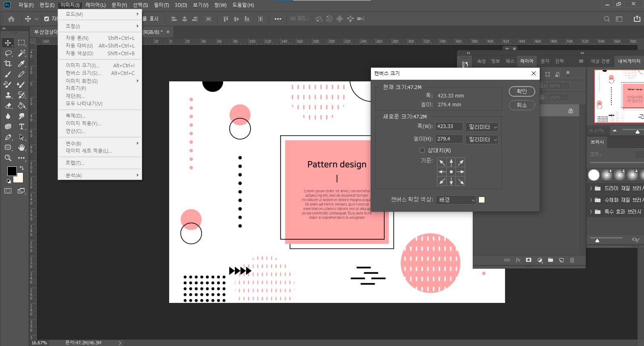Enable the 상대치(R) relative checkbox
Viewport: 644px width, 346px height.
[422, 150]
